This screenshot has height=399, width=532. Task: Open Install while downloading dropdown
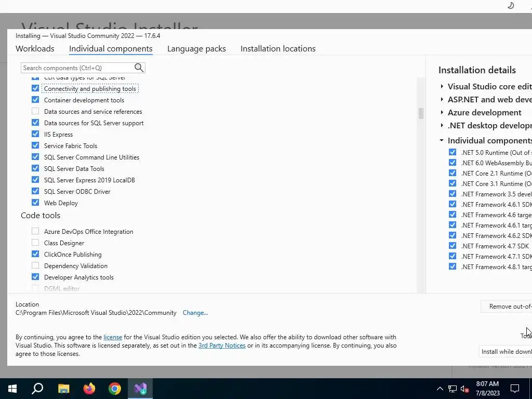pyautogui.click(x=506, y=352)
